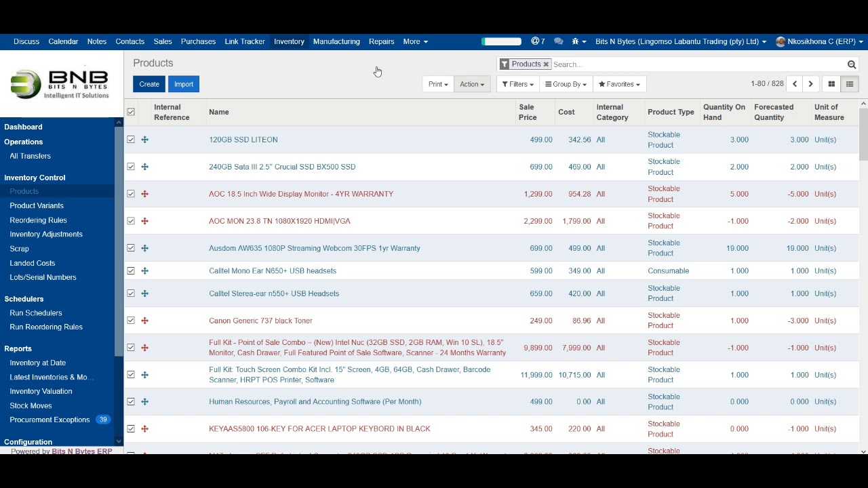Image resolution: width=868 pixels, height=488 pixels.
Task: Click the green progress bar in top bar
Action: tap(502, 41)
